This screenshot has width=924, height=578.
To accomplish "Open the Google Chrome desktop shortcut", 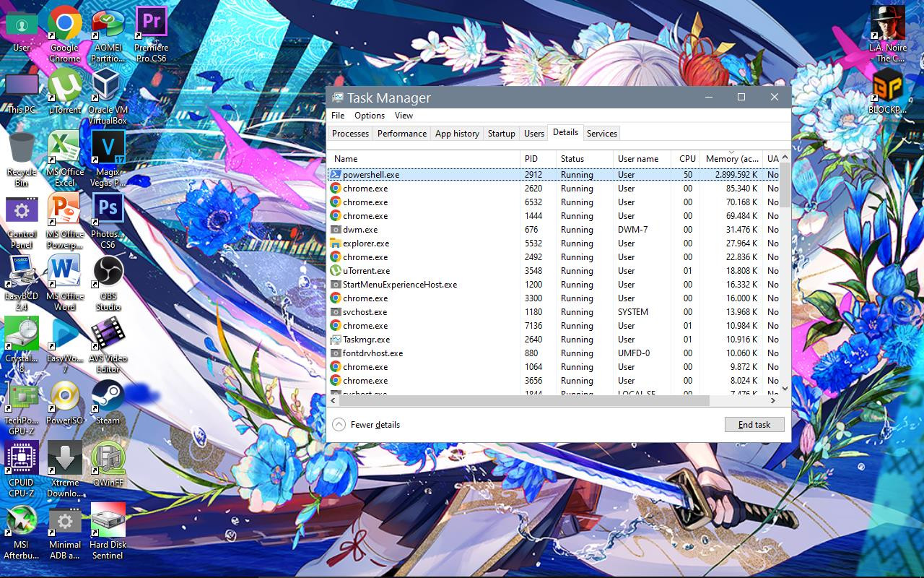I will 65,33.
